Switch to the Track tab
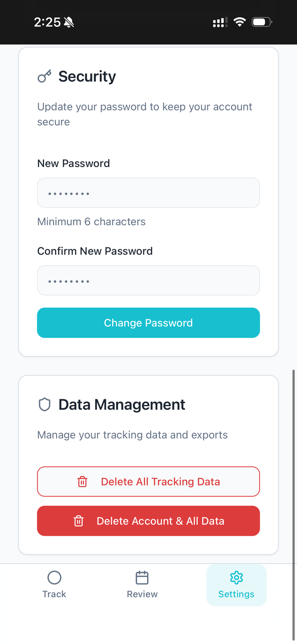Screen dimensions: 297x644 [54, 584]
